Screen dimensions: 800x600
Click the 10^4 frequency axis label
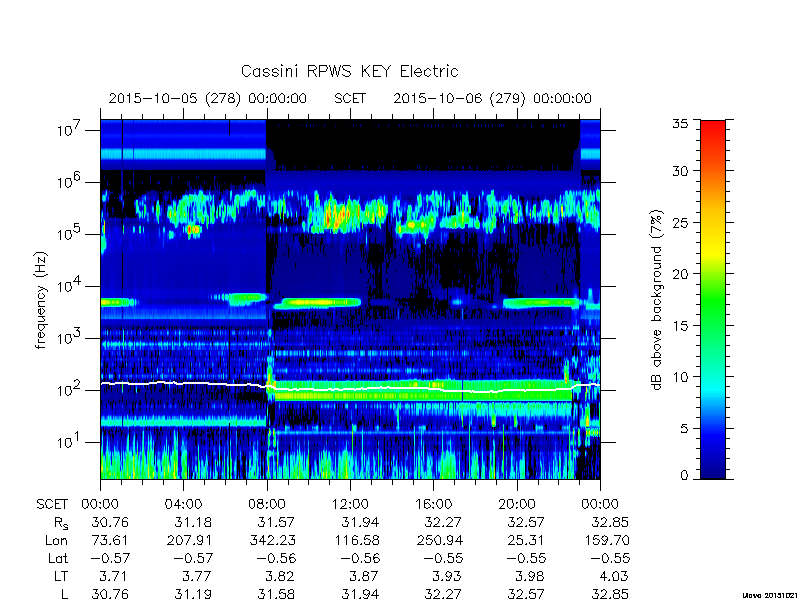pos(68,285)
